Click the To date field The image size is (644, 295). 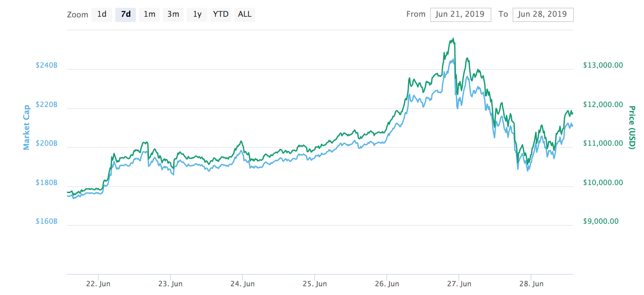tap(543, 15)
